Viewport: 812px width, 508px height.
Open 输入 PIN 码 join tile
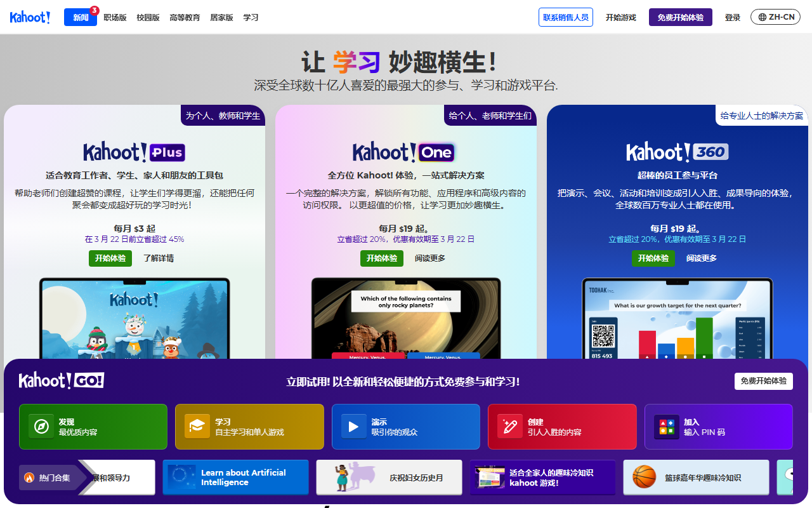point(719,427)
